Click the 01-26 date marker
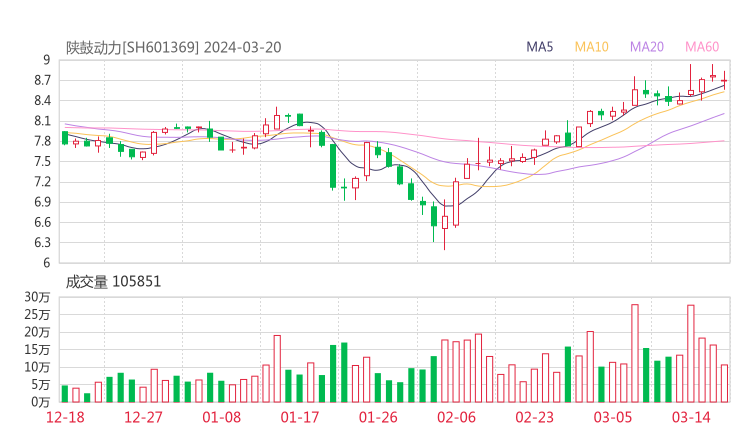Viewport: 740px width, 440px height. coord(377,417)
